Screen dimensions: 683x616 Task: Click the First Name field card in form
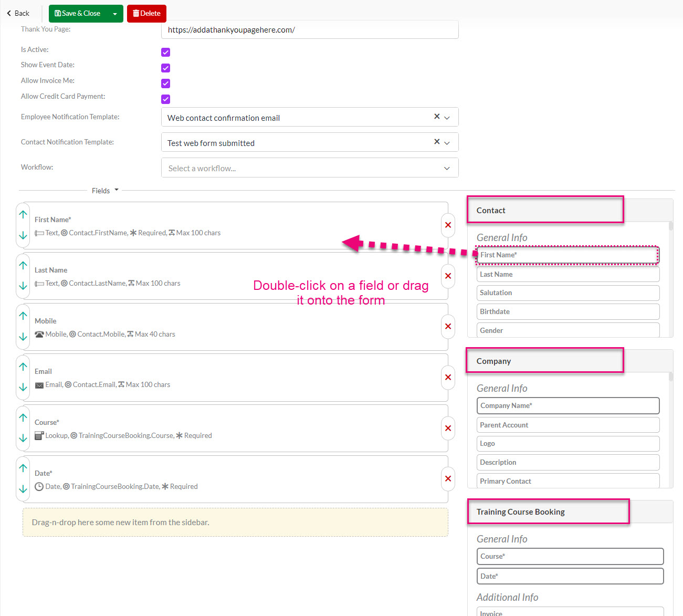[x=235, y=225]
